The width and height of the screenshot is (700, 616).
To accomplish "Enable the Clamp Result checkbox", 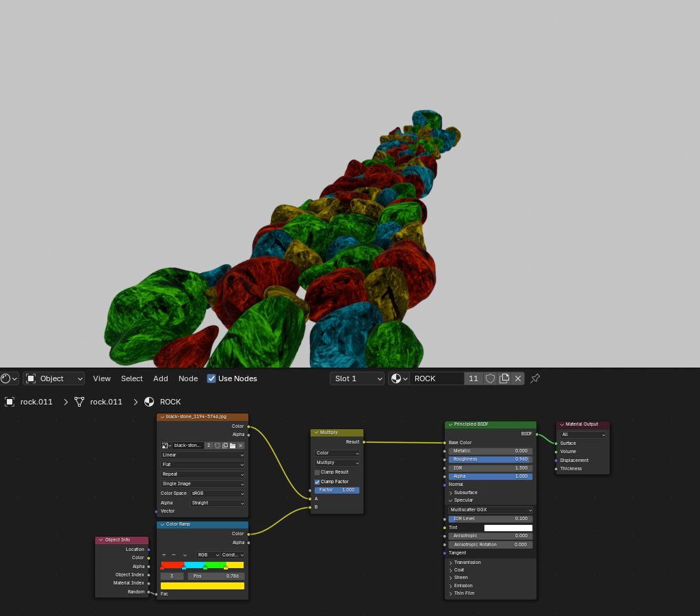I will (317, 472).
